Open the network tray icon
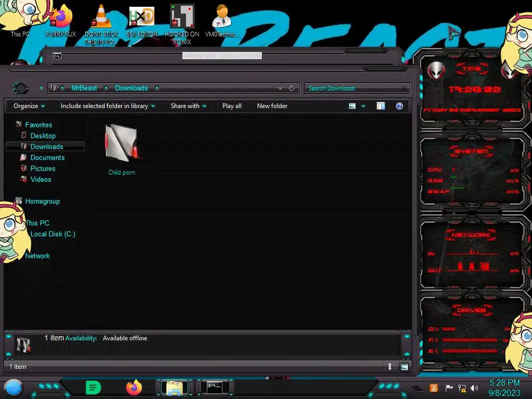 (x=461, y=388)
